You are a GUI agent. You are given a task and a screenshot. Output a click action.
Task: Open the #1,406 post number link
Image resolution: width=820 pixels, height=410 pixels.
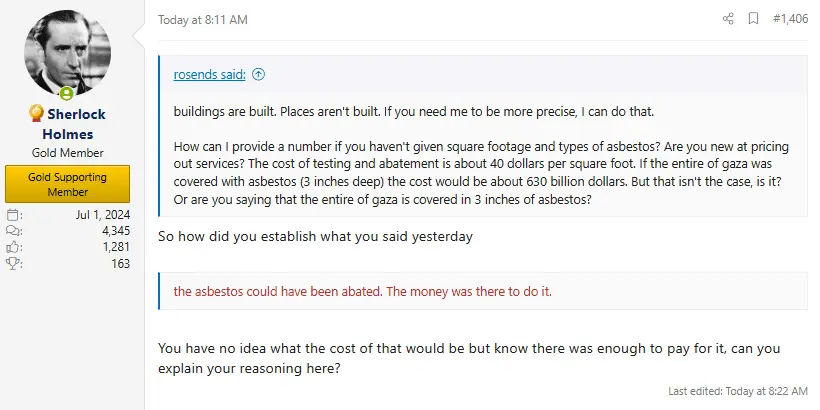tap(790, 19)
